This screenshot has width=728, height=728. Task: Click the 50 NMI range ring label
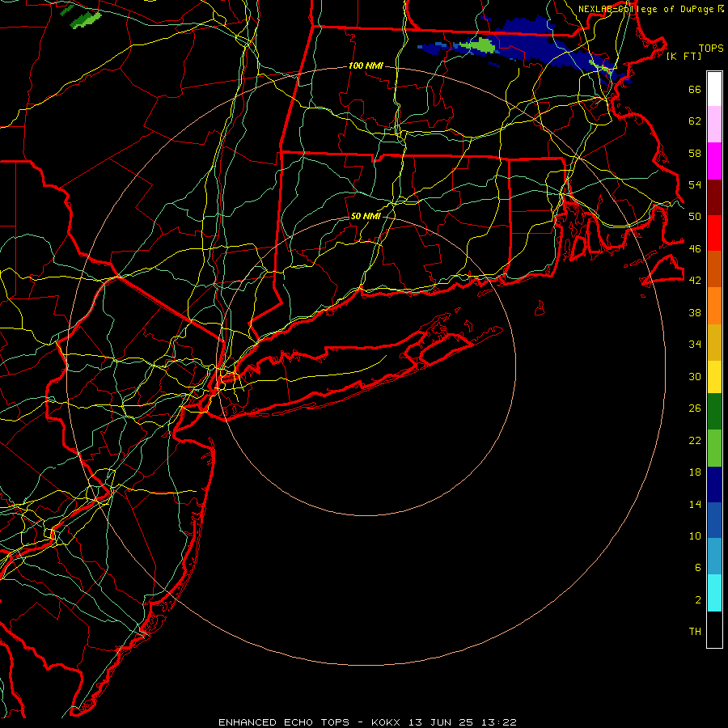click(x=366, y=216)
